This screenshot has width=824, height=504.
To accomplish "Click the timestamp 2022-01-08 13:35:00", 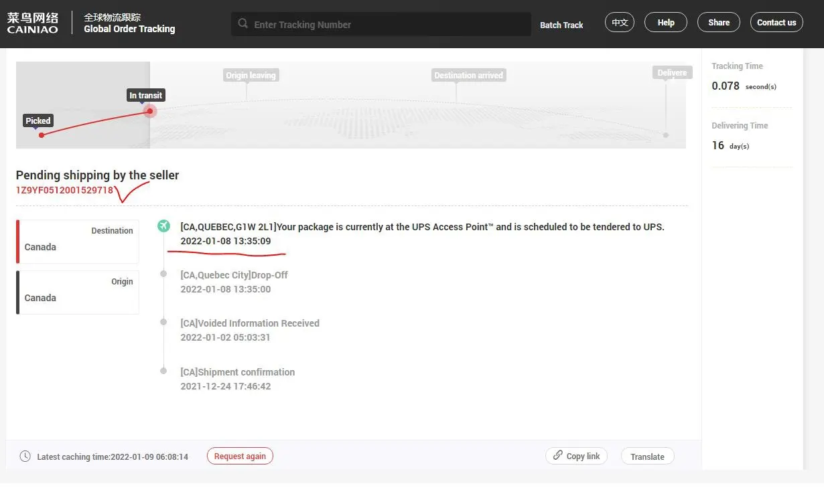I will tap(226, 289).
